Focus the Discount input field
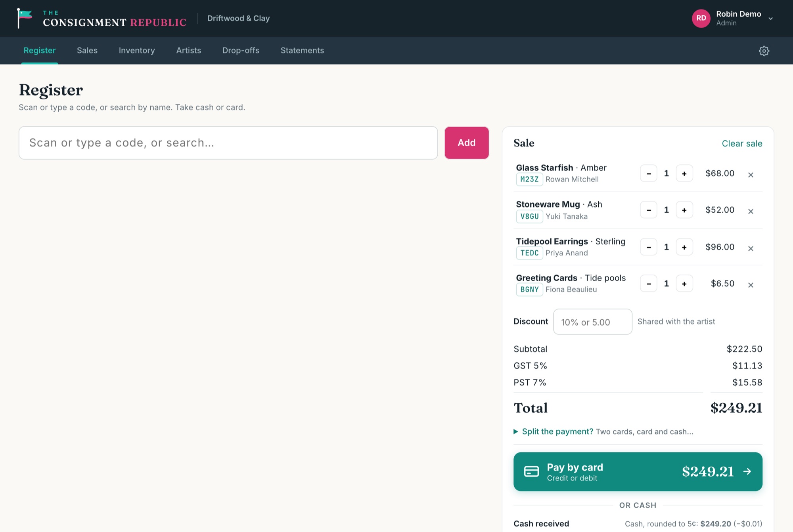Viewport: 793px width, 532px height. pos(592,322)
